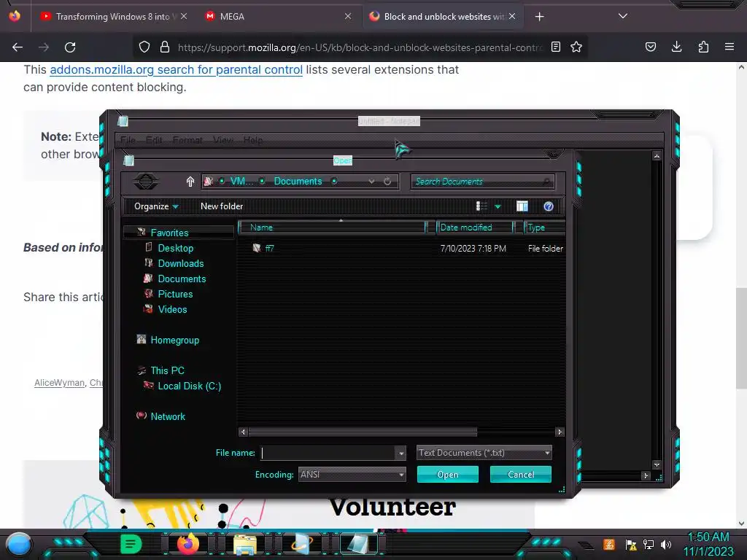This screenshot has width=747, height=560.
Task: Click the AliceWyman contributor link
Action: [x=59, y=382]
